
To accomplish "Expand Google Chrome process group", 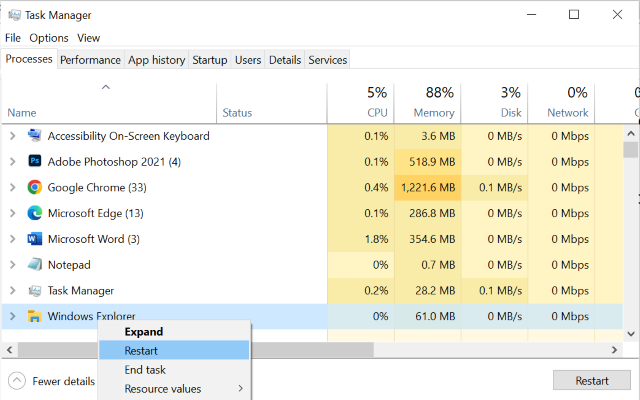I will point(13,187).
